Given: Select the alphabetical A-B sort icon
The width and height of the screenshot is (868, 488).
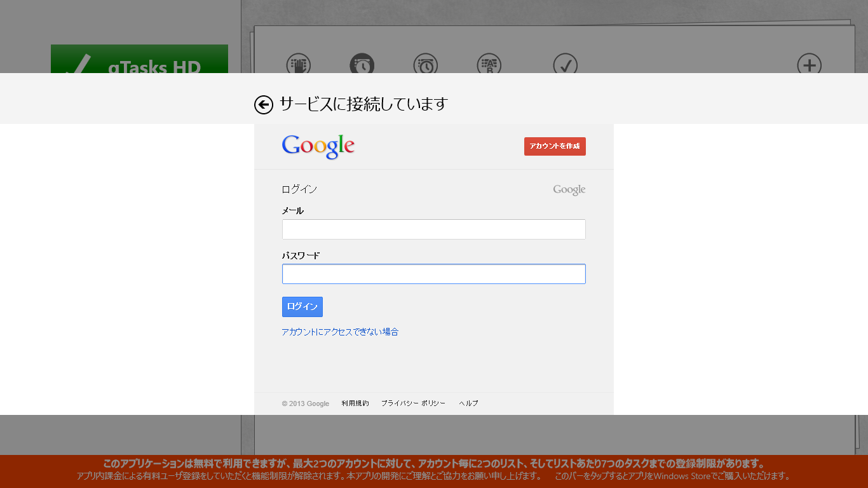Looking at the screenshot, I should point(489,64).
